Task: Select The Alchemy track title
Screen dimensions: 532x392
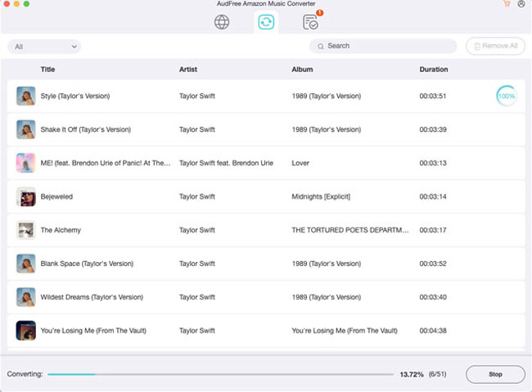Action: [61, 230]
